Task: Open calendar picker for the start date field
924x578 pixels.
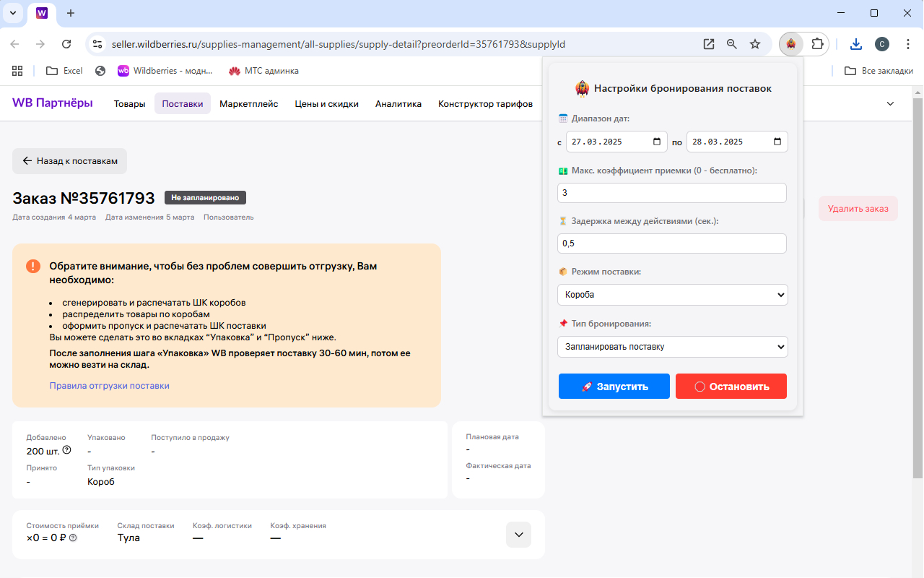Action: coord(659,142)
